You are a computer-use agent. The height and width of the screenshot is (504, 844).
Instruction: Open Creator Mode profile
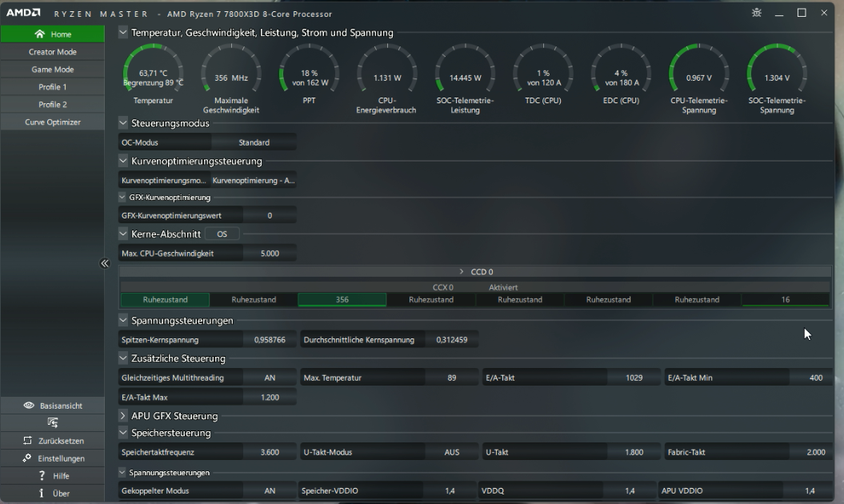(x=52, y=52)
